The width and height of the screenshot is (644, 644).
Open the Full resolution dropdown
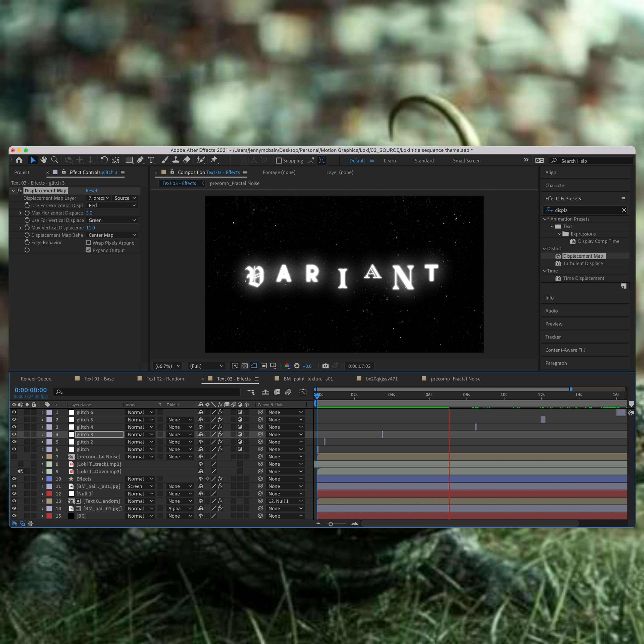(206, 366)
